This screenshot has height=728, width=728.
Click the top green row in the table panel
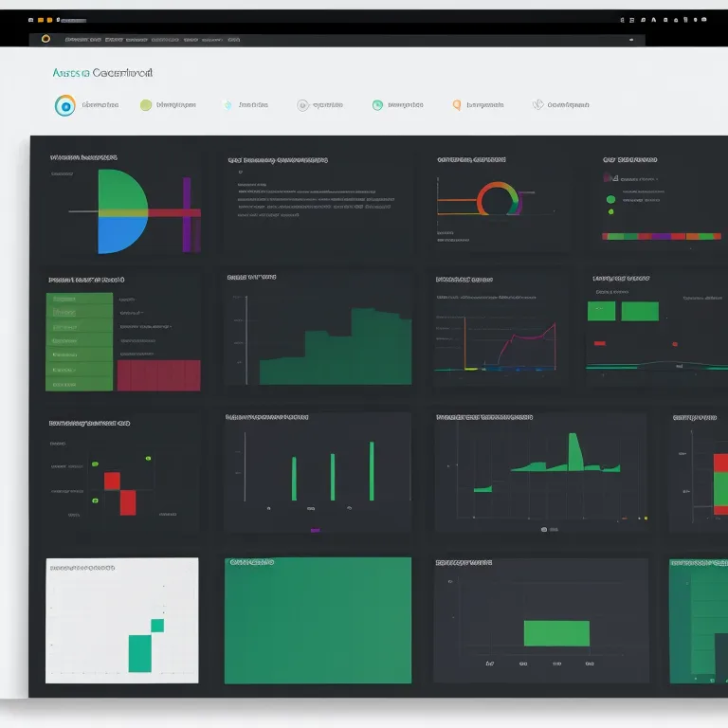(80, 299)
